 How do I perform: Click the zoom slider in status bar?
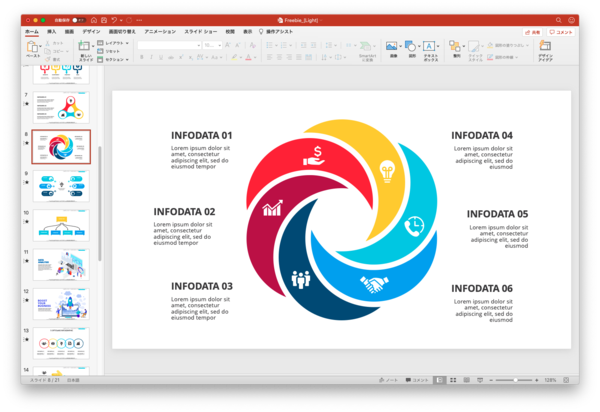click(x=518, y=380)
